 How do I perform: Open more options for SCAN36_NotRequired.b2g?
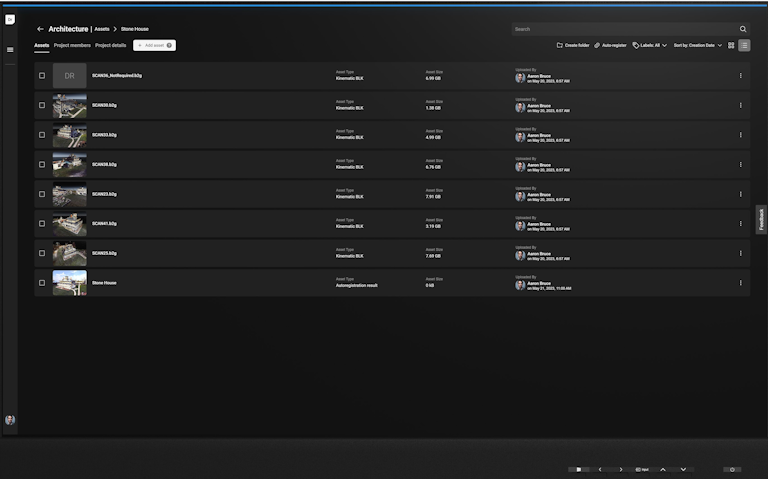pyautogui.click(x=740, y=76)
